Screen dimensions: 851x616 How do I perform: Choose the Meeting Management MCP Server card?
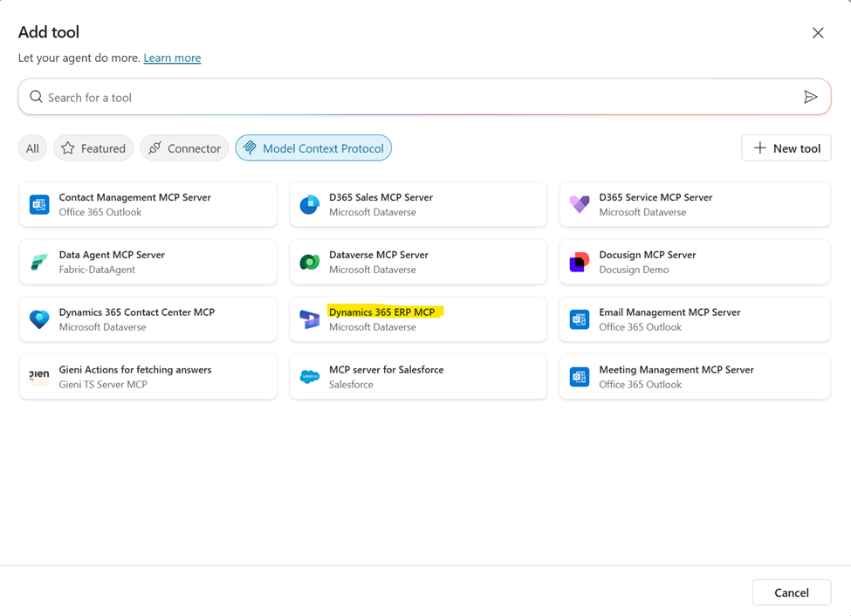pos(695,377)
